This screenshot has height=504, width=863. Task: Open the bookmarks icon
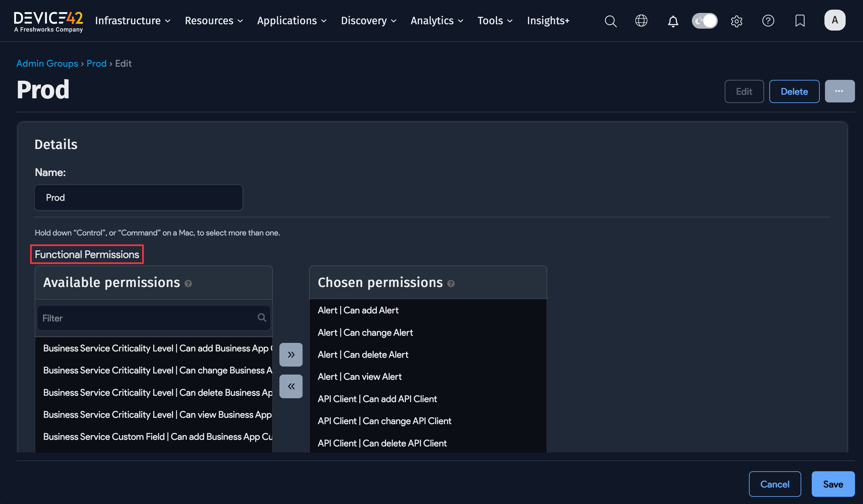800,21
